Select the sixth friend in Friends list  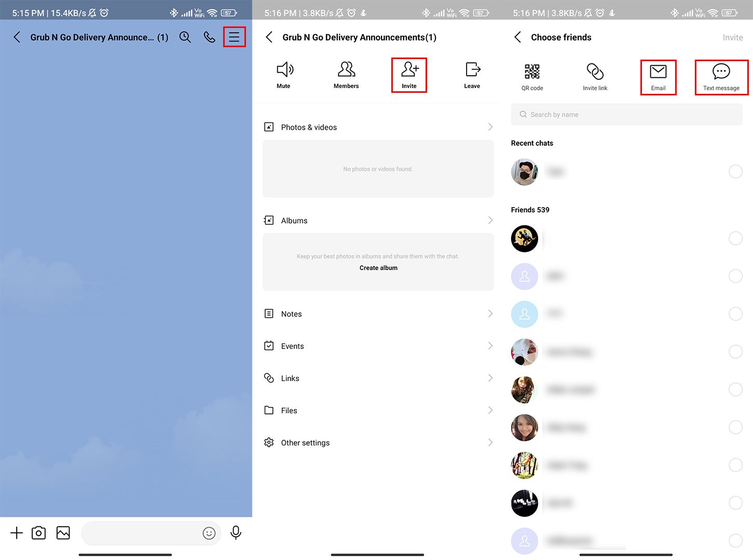[x=735, y=427]
